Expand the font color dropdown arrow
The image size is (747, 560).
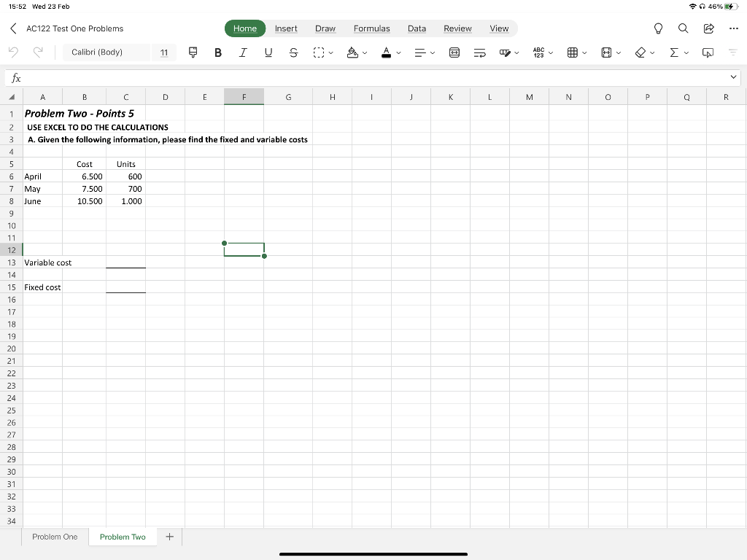tap(399, 52)
